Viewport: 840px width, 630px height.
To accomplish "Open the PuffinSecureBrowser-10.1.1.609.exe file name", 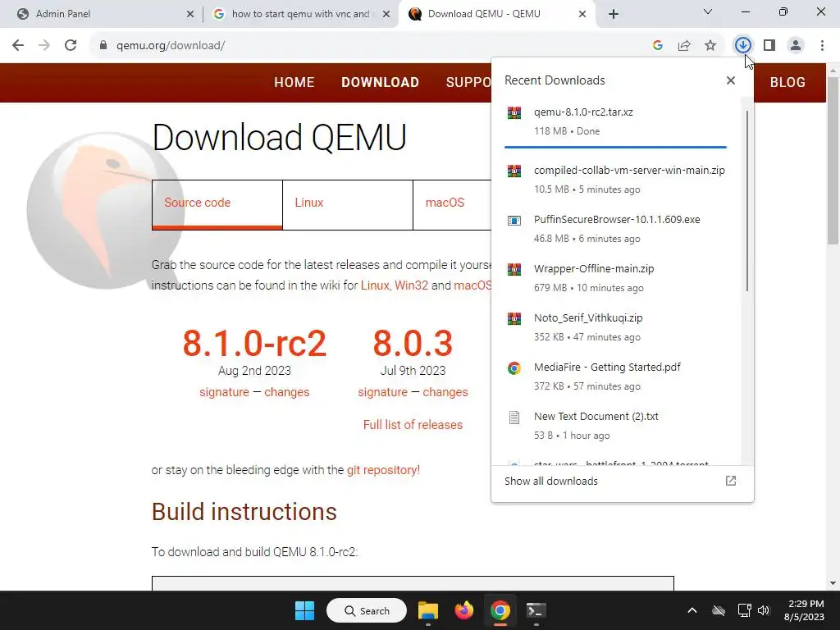I will (x=617, y=220).
